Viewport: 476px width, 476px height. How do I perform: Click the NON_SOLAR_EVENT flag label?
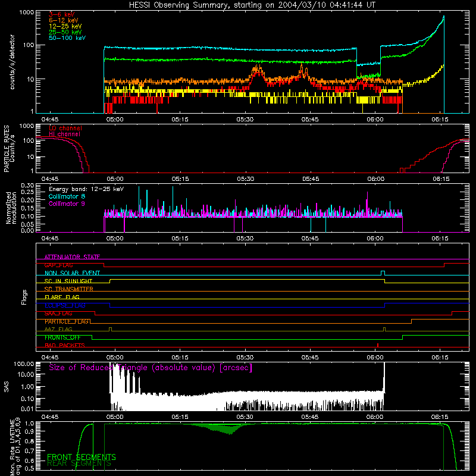point(72,273)
